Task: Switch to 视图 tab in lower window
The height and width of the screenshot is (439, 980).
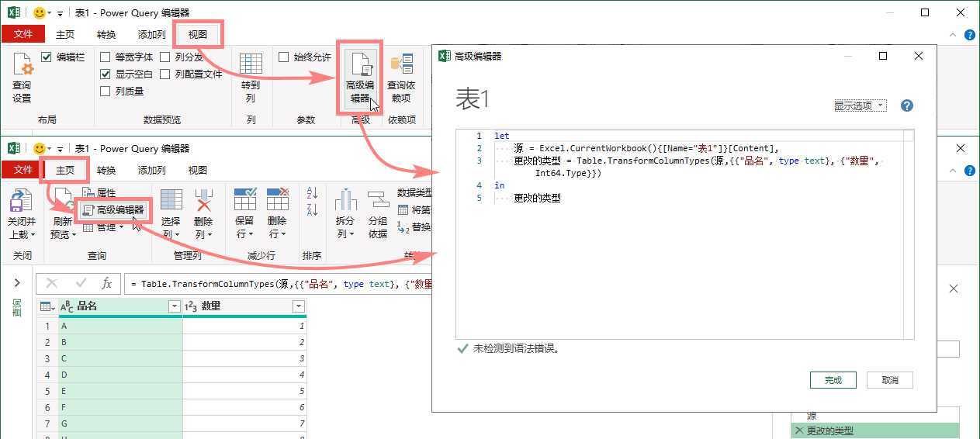Action: click(197, 170)
